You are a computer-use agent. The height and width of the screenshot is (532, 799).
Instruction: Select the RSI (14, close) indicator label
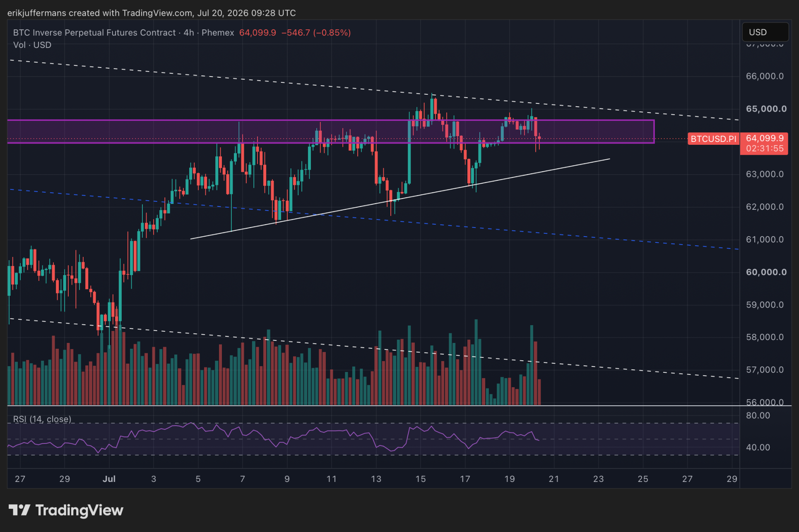pyautogui.click(x=42, y=419)
